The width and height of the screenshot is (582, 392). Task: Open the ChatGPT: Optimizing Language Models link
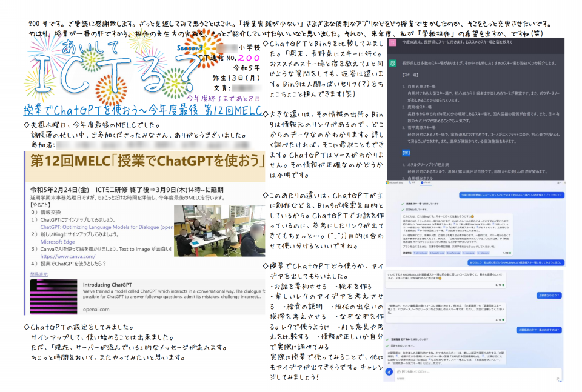click(x=107, y=227)
